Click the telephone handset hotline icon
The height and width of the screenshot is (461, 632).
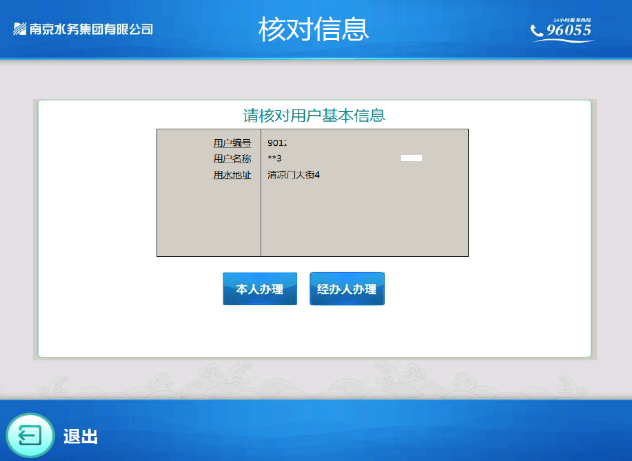click(x=537, y=31)
